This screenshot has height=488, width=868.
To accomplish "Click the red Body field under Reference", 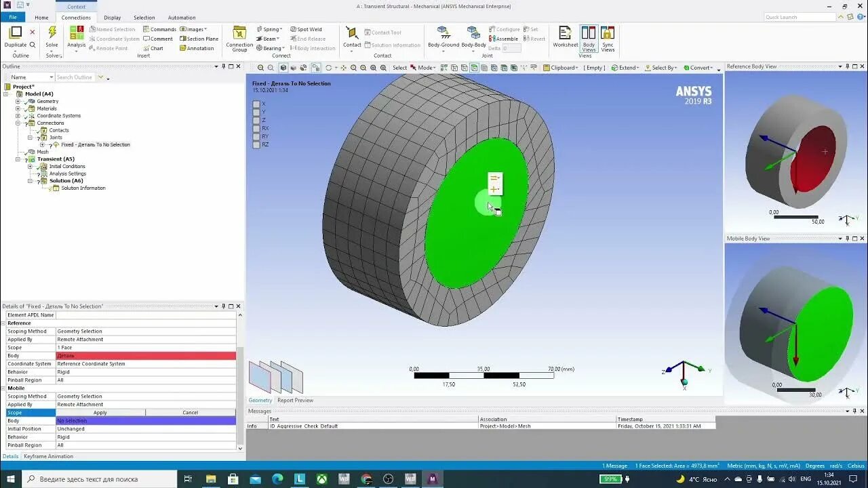I will click(146, 356).
